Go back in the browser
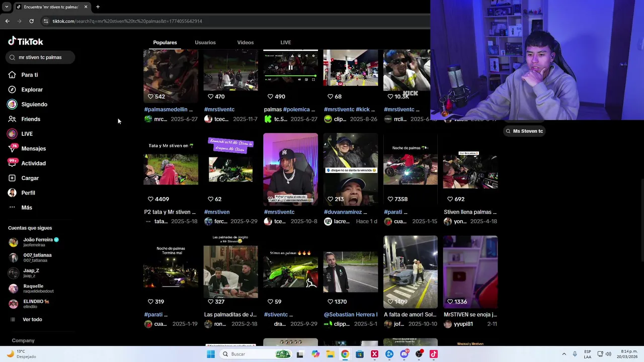Screen dimensions: 644x362 7,21
